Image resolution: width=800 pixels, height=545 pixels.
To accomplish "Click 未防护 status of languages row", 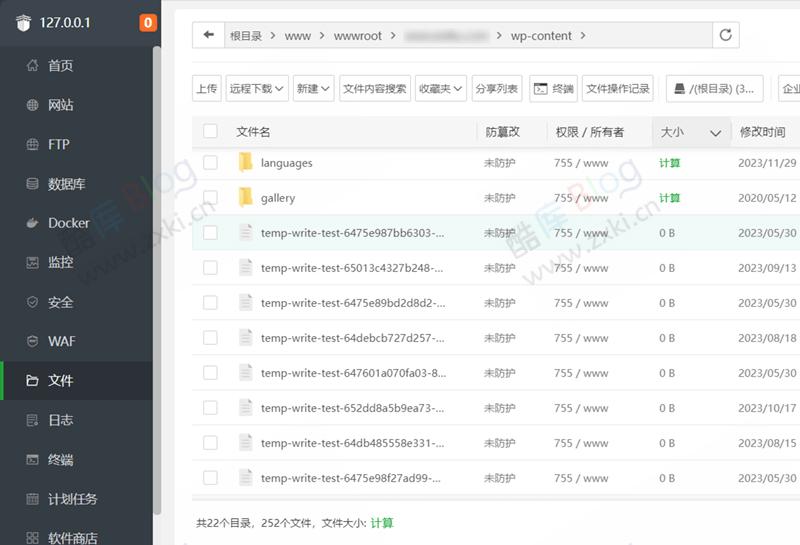I will tap(499, 163).
